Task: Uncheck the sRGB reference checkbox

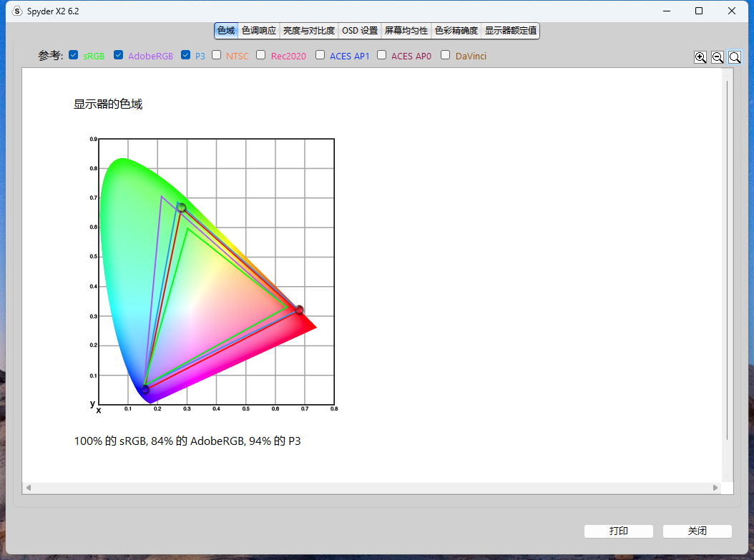Action: click(x=74, y=55)
